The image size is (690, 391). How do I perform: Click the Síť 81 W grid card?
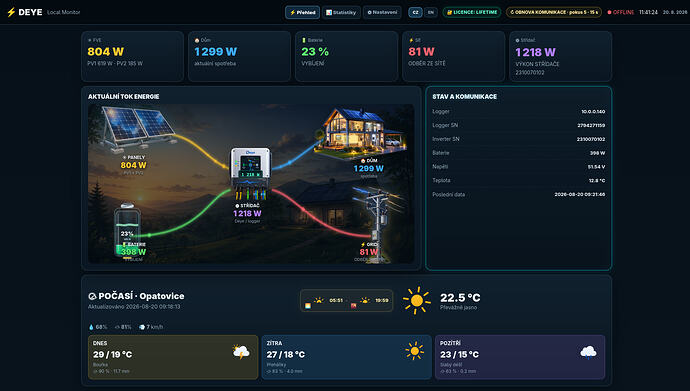[453, 56]
